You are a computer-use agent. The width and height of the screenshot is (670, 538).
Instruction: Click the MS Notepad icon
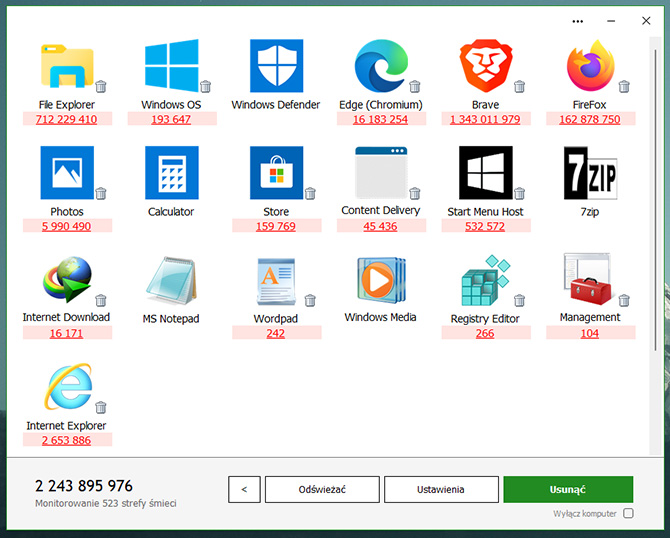172,280
